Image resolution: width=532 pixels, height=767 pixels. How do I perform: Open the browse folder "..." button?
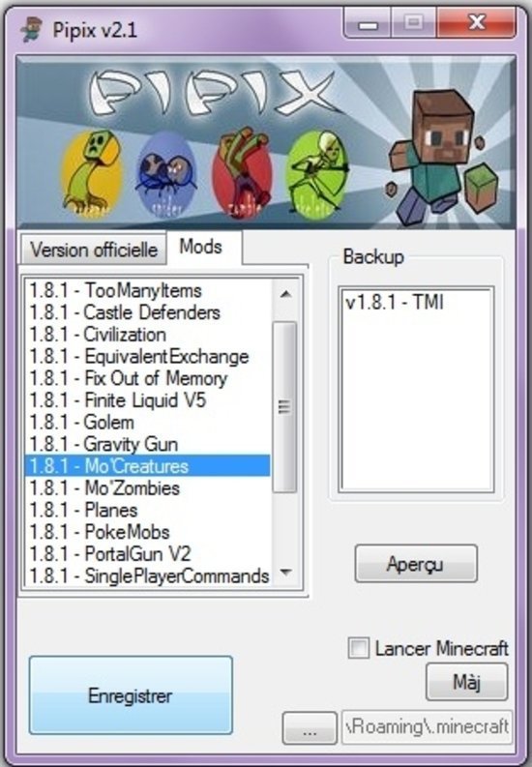tap(309, 728)
